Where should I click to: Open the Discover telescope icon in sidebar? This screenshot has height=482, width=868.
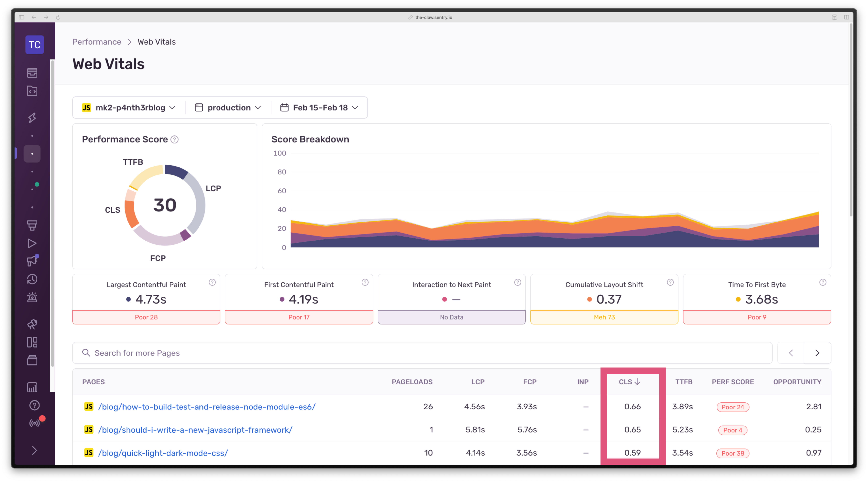[x=32, y=324]
